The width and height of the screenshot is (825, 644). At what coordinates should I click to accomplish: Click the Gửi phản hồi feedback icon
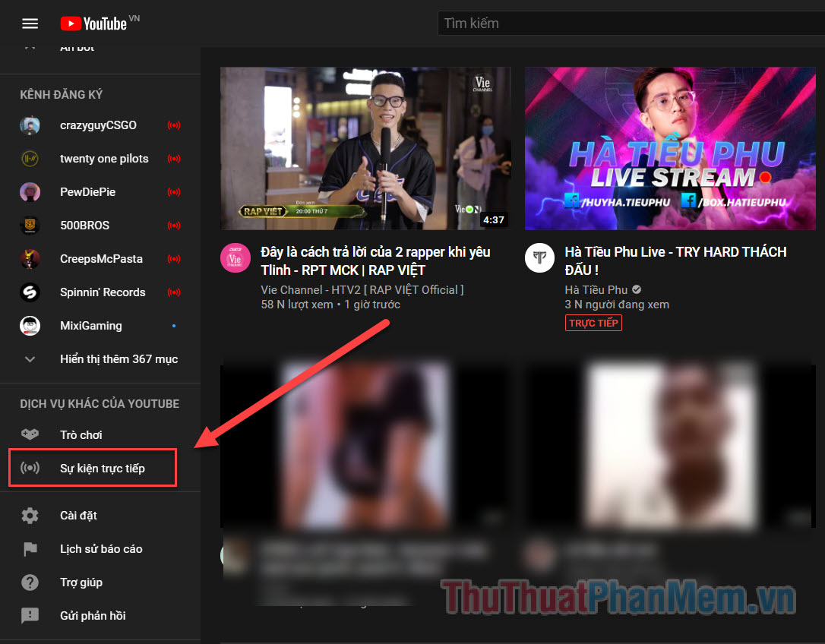pyautogui.click(x=30, y=616)
